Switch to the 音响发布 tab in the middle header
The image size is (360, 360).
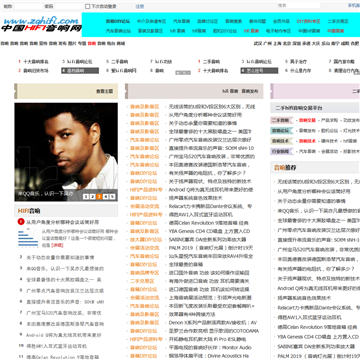[250, 91]
